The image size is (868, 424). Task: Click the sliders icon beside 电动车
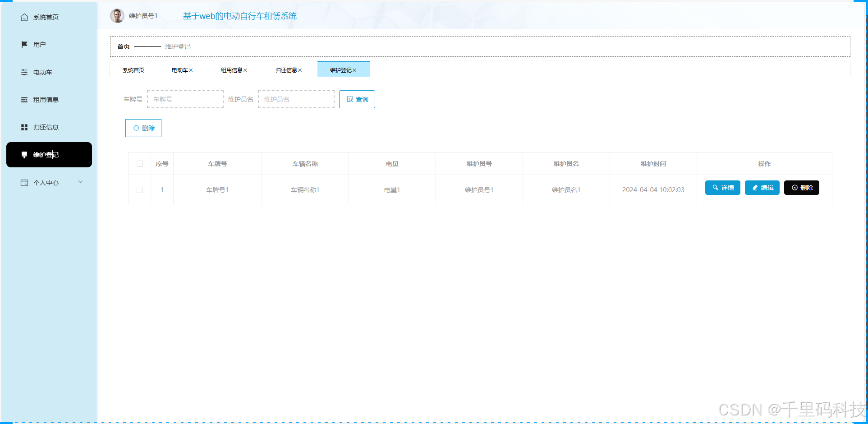coord(24,72)
